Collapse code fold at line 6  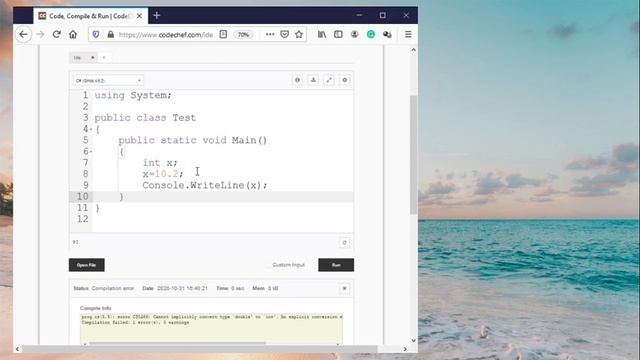tap(91, 152)
